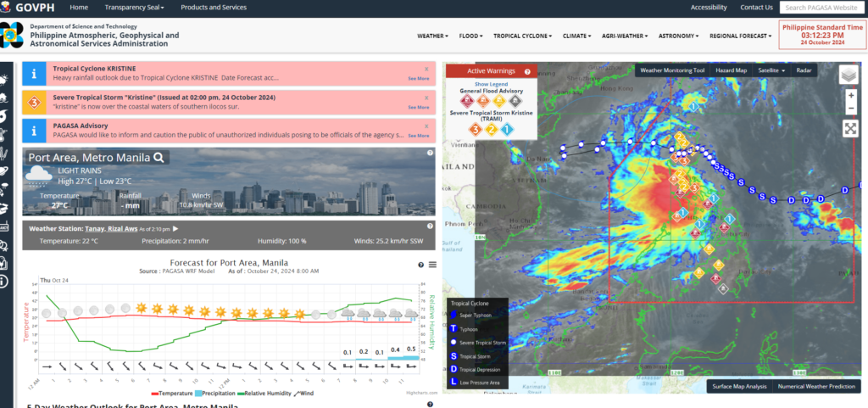This screenshot has width=868, height=408.
Task: Click the Tanay, Rizal Aws station link
Action: pyautogui.click(x=111, y=229)
